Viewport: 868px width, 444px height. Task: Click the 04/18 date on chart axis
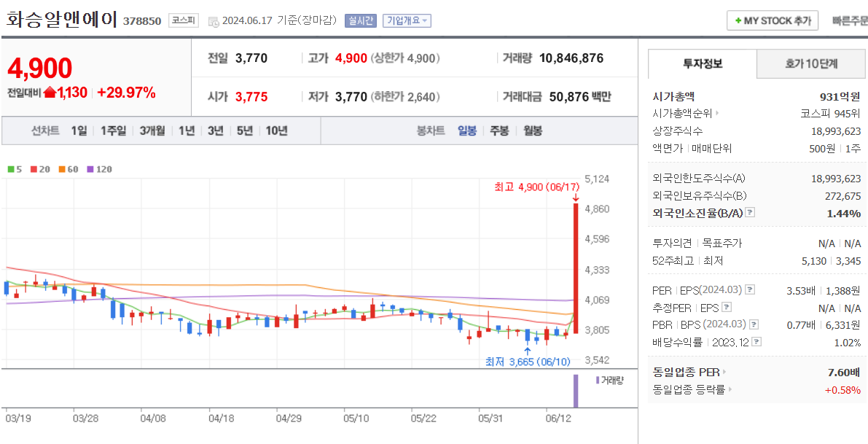pyautogui.click(x=220, y=418)
